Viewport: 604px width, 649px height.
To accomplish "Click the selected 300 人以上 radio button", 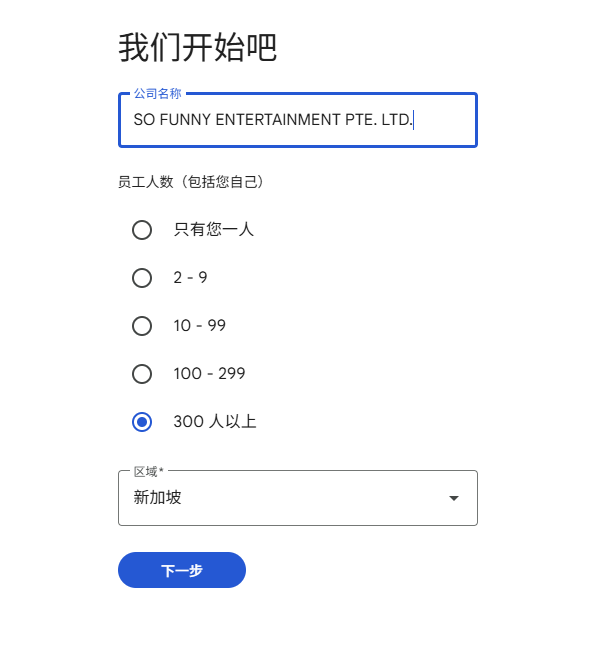I will (142, 422).
